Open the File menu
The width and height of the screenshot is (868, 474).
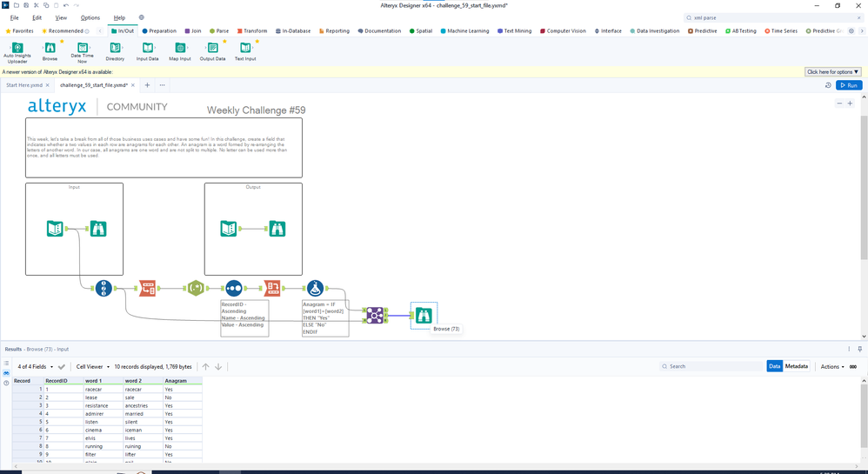15,17
